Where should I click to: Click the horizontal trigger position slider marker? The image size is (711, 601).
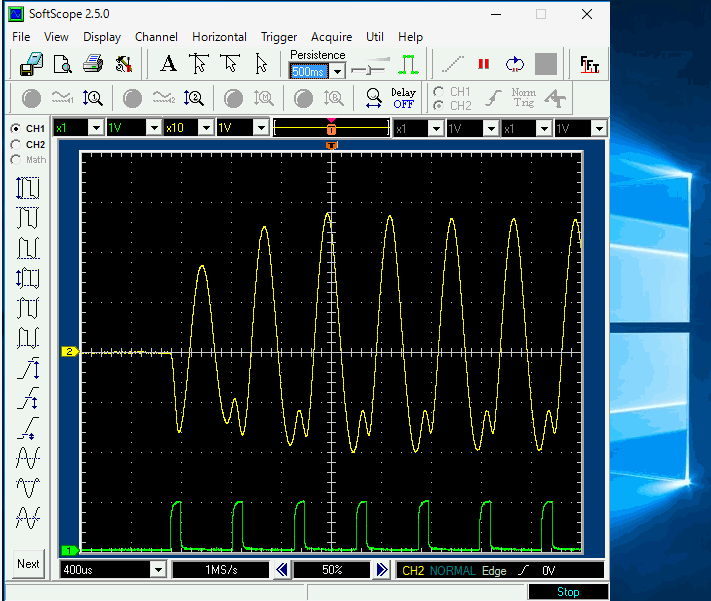(331, 129)
